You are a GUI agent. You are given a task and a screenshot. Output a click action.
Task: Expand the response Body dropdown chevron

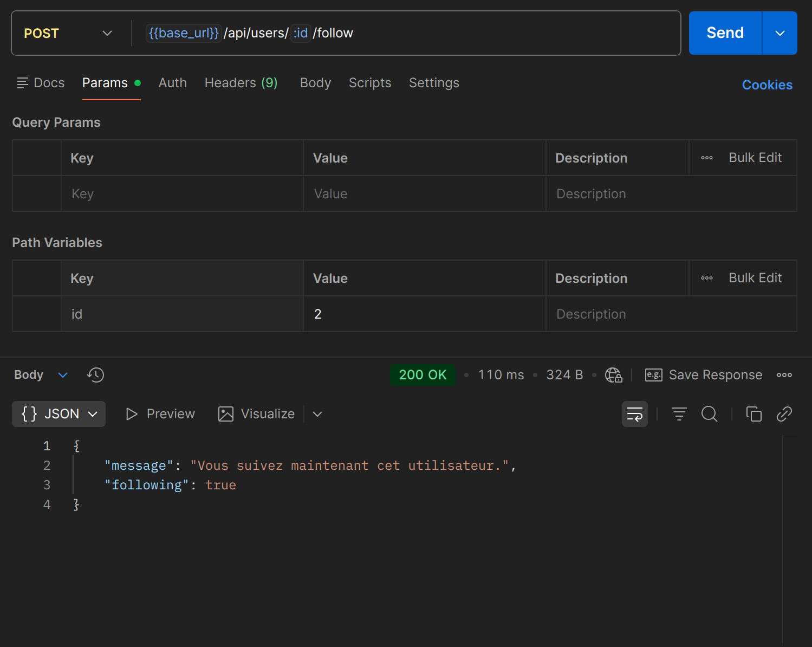point(63,375)
